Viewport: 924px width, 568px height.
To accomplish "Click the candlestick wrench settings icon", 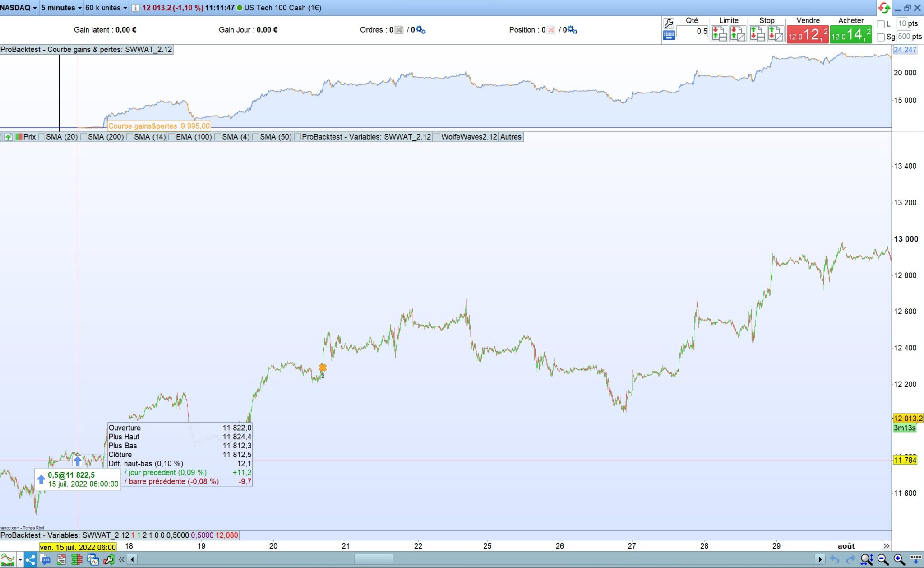I will point(109,560).
